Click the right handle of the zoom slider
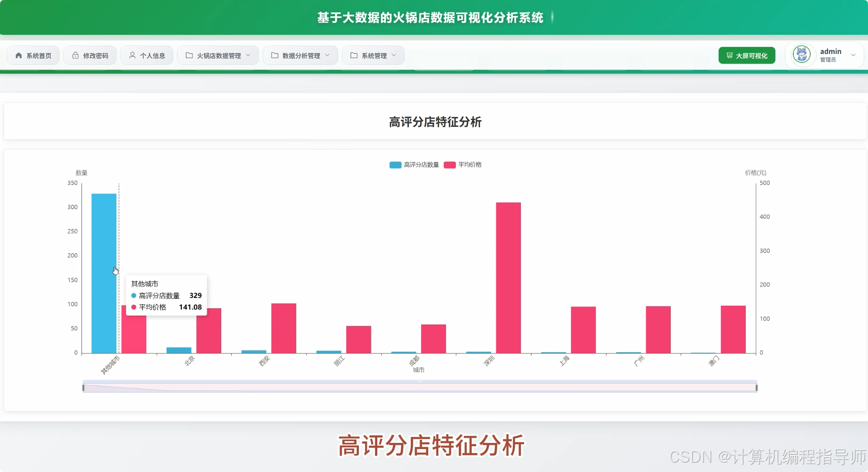The width and height of the screenshot is (868, 472). (757, 387)
